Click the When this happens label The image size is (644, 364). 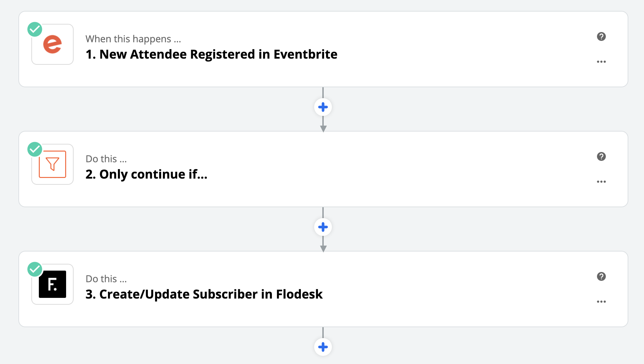click(x=133, y=39)
